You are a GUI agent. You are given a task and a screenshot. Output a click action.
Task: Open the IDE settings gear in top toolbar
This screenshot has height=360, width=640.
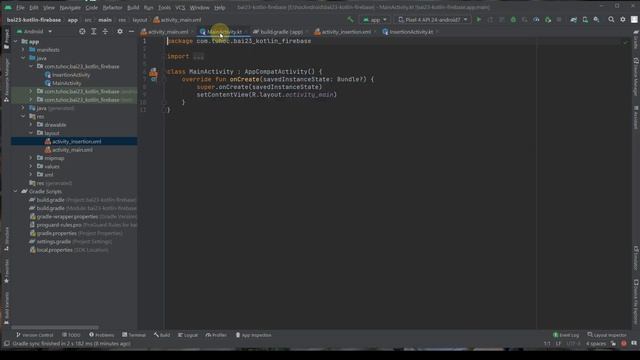click(622, 20)
